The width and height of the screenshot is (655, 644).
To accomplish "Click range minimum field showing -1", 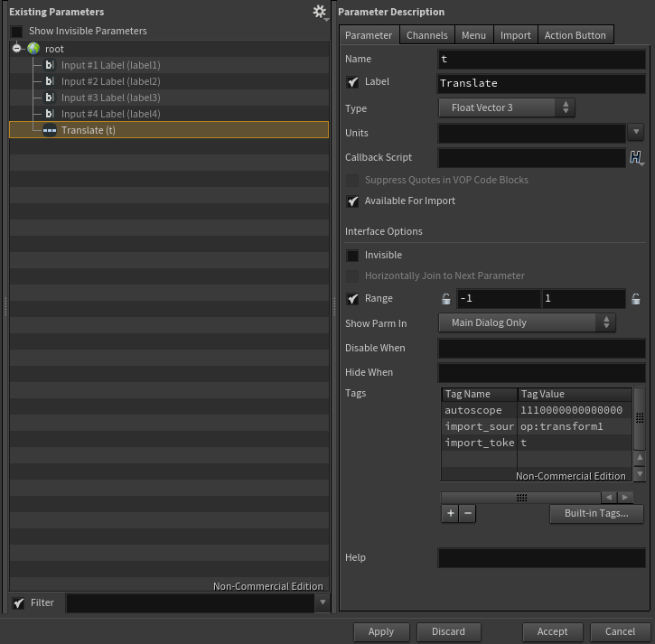I will 499,299.
